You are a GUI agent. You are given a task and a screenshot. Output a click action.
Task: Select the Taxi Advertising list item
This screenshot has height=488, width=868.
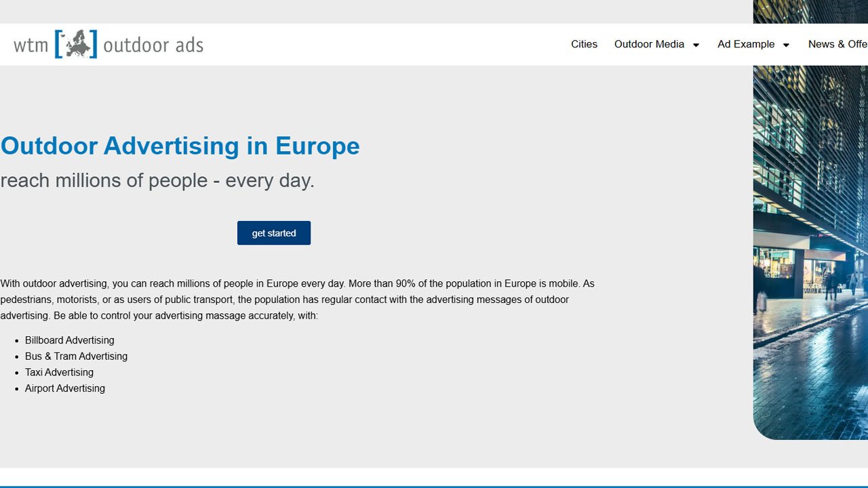pyautogui.click(x=59, y=372)
